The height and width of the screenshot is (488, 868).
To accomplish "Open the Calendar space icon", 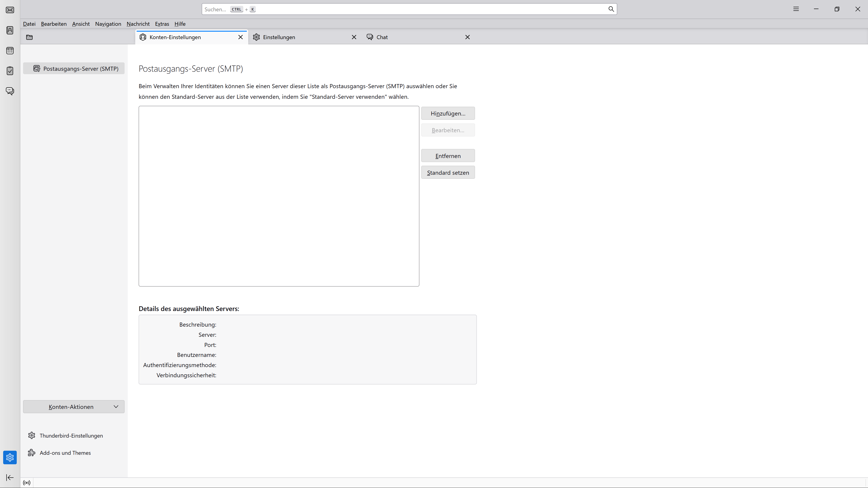I will [10, 50].
